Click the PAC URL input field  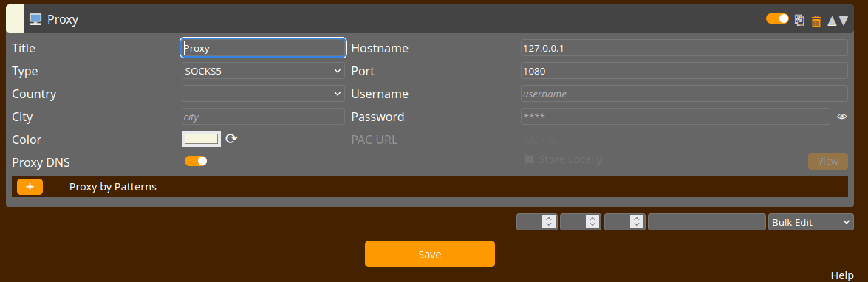[684, 140]
